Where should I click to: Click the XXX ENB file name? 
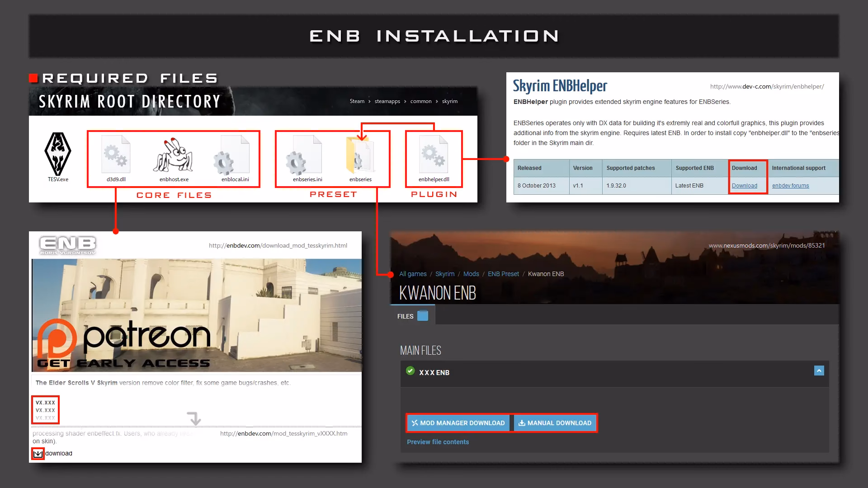(434, 373)
